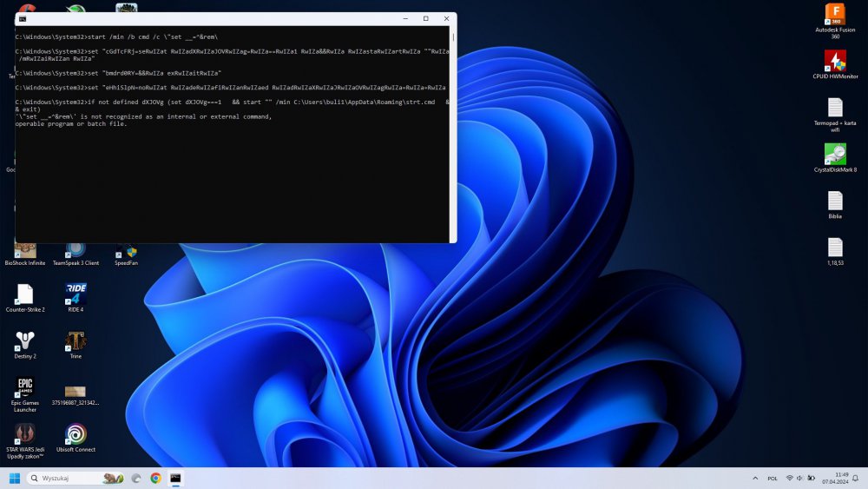
Task: Select the Ubisoft Connect desktop icon
Action: click(76, 434)
